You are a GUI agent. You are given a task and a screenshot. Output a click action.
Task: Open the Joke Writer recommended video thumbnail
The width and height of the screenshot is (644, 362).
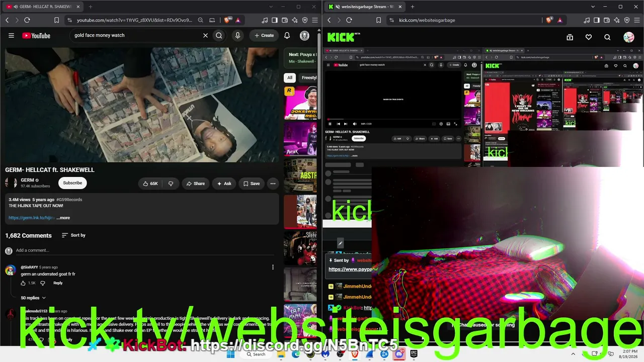300,103
